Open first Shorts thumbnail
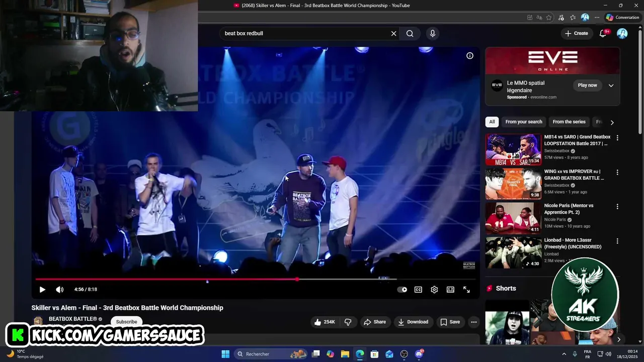 507,323
